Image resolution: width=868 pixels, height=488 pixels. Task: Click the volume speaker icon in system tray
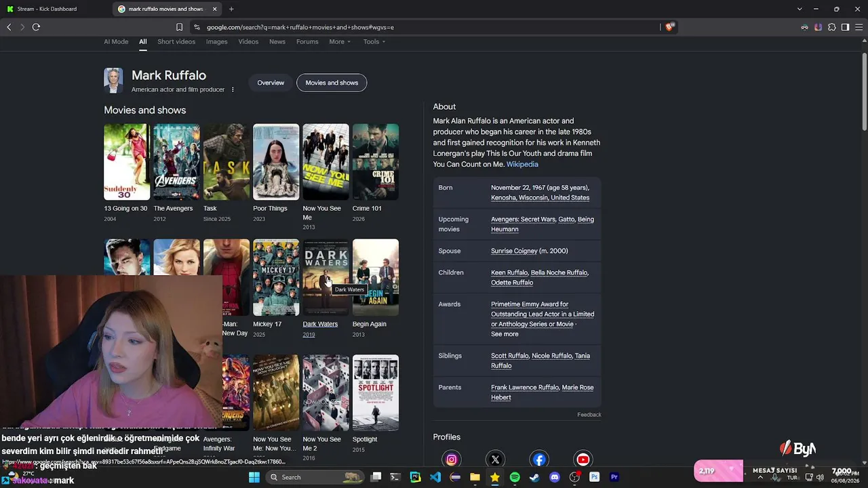[820, 477]
